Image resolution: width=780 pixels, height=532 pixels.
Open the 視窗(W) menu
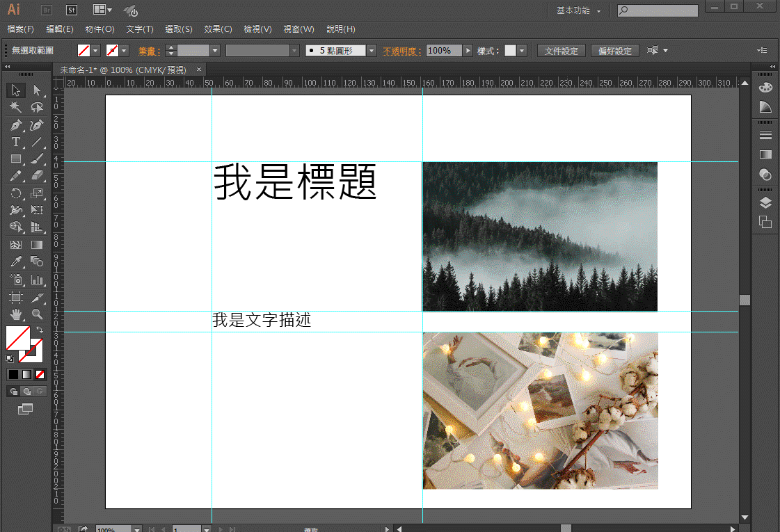coord(299,29)
